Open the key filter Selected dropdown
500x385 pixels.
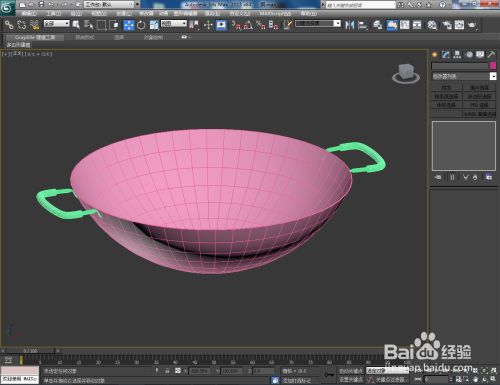click(x=387, y=371)
